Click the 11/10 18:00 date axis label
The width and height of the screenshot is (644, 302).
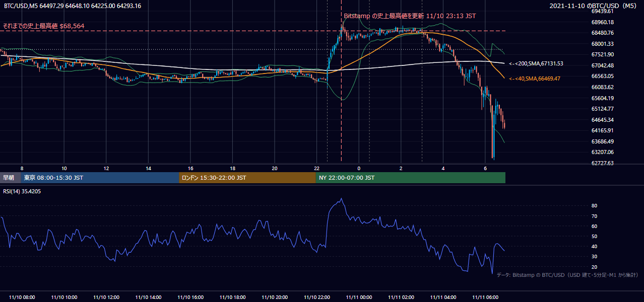point(232,297)
